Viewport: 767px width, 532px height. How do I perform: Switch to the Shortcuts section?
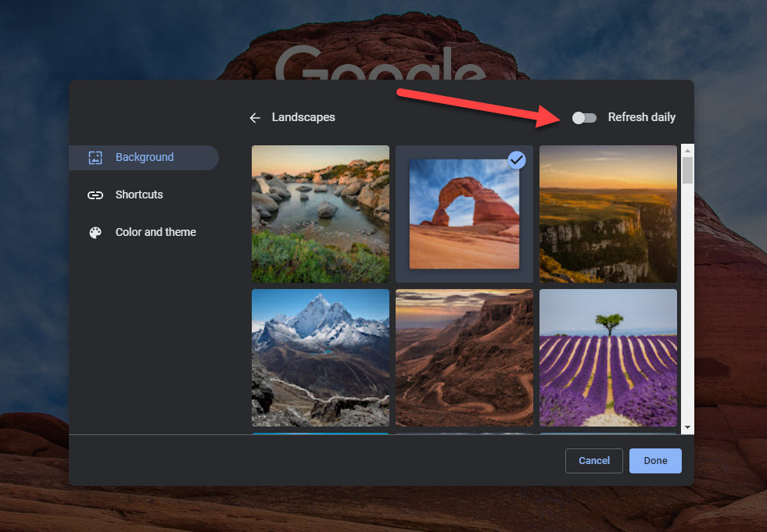pos(139,195)
